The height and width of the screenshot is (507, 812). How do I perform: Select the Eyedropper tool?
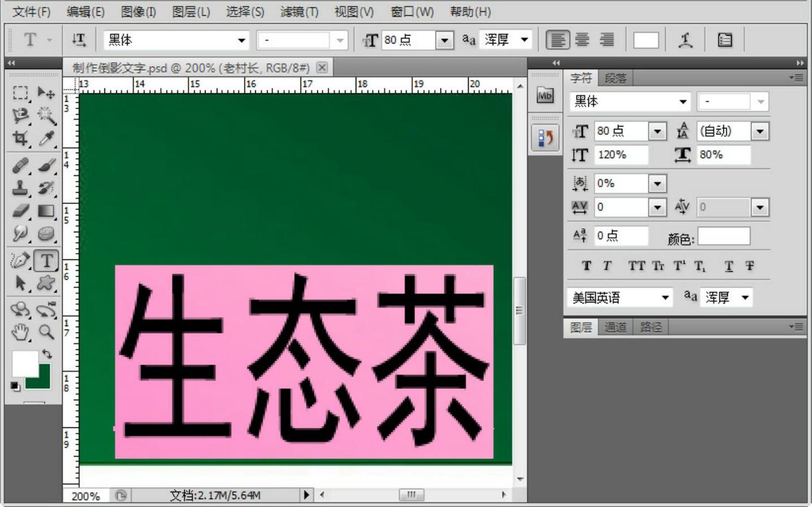(46, 138)
